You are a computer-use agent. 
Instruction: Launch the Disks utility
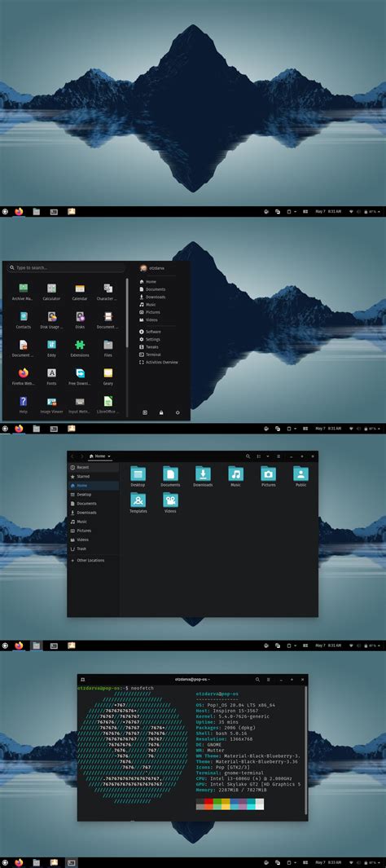click(80, 320)
